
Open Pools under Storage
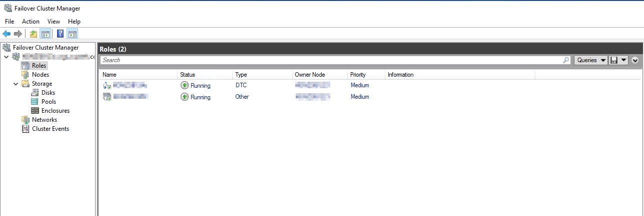(x=49, y=102)
